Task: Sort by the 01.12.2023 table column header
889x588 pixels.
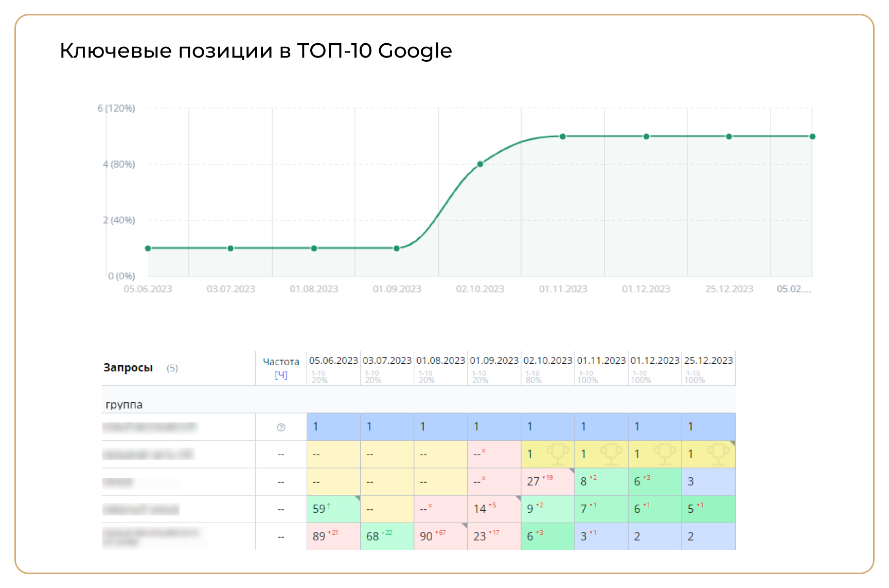Action: click(x=654, y=361)
